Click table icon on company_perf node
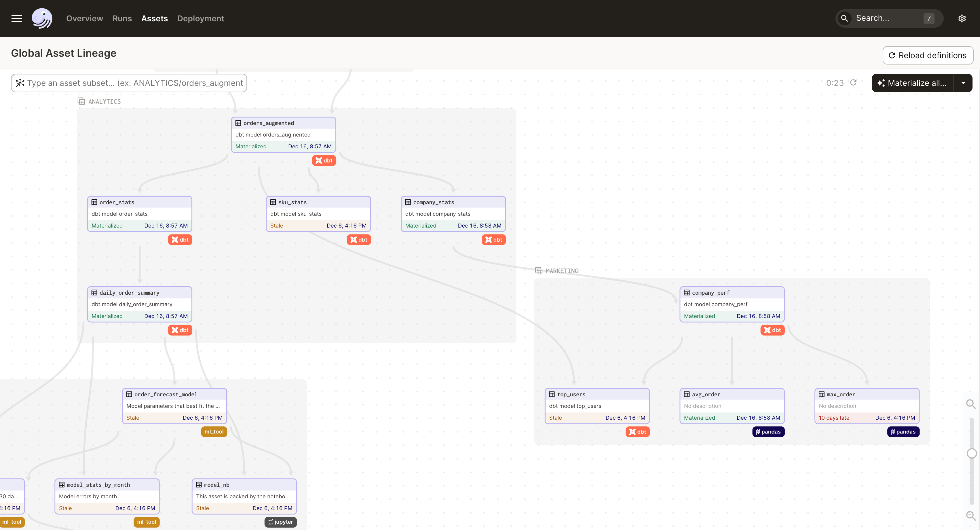The image size is (980, 530). pos(687,293)
